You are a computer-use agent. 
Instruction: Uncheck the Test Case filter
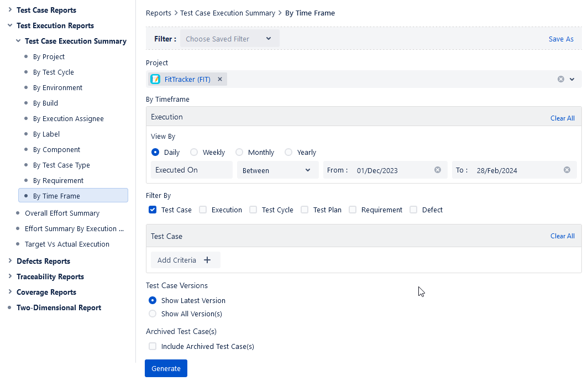click(x=152, y=210)
